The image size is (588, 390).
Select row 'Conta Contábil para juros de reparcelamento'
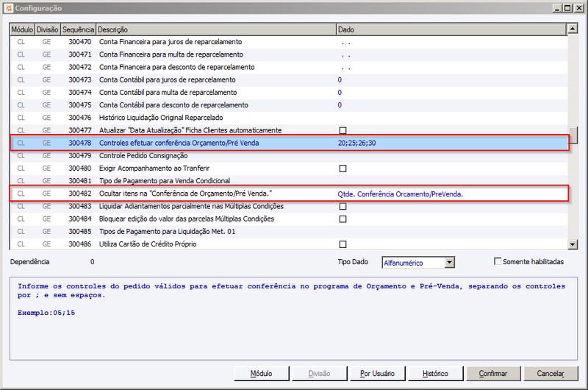[x=288, y=80]
